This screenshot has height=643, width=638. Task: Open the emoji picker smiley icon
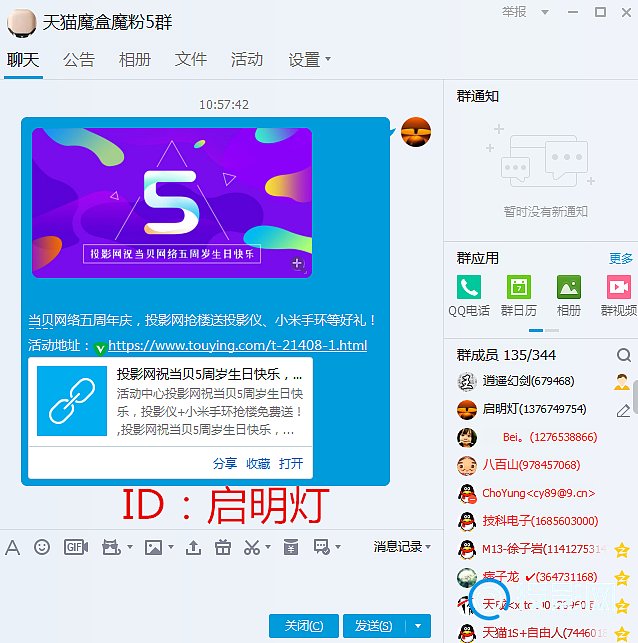point(42,547)
